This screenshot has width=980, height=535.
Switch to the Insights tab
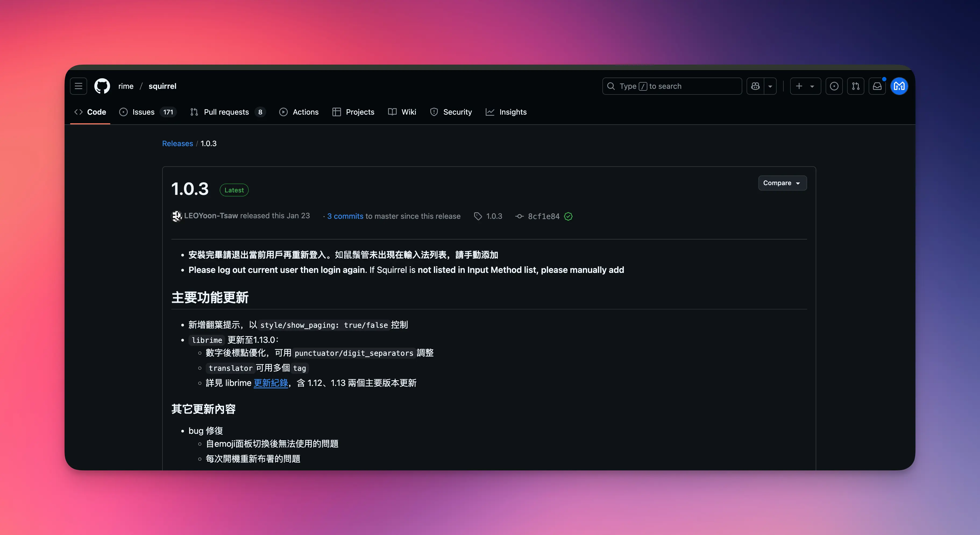tap(506, 112)
